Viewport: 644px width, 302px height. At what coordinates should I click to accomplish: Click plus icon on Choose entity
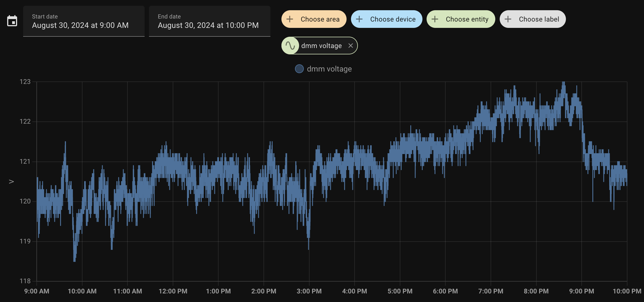(435, 19)
